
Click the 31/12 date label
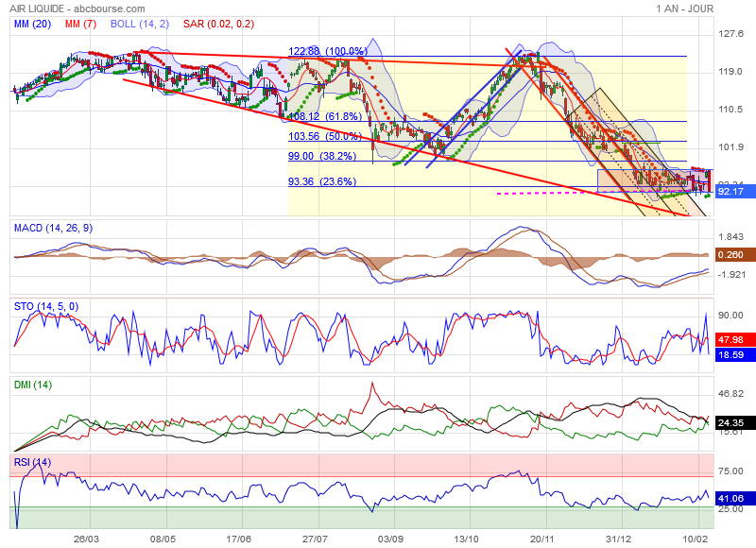pos(618,539)
